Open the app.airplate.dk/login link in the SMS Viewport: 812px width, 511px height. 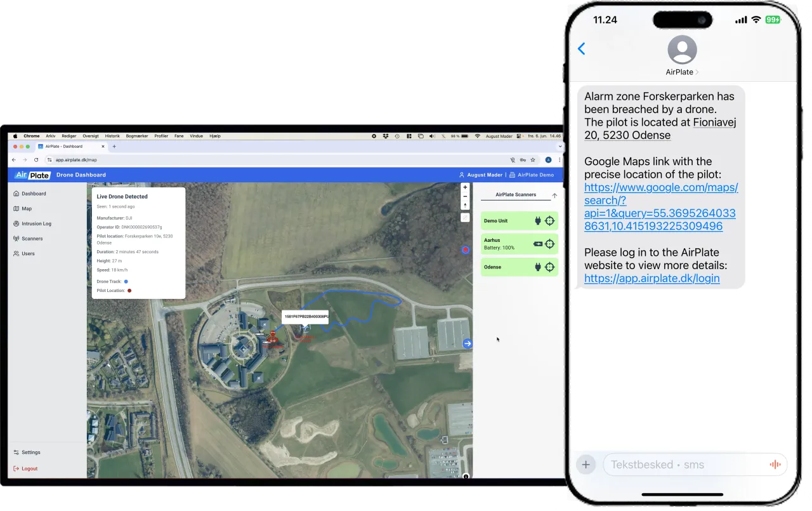tap(652, 279)
